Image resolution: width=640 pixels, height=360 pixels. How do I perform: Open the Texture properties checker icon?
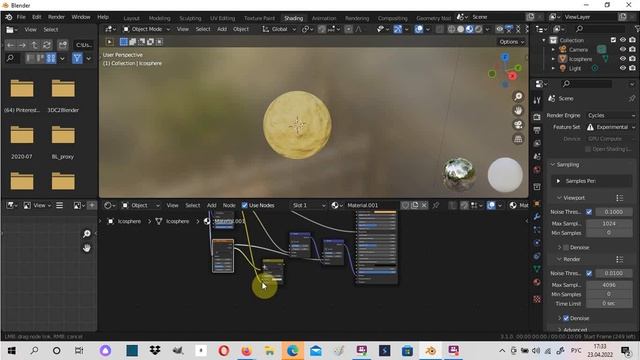(537, 299)
